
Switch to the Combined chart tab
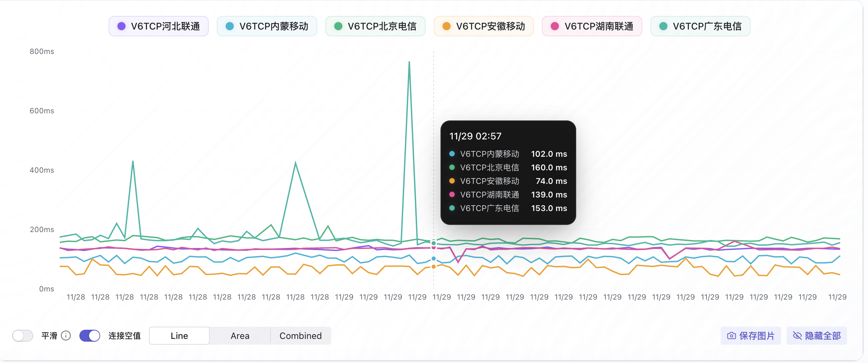point(300,336)
